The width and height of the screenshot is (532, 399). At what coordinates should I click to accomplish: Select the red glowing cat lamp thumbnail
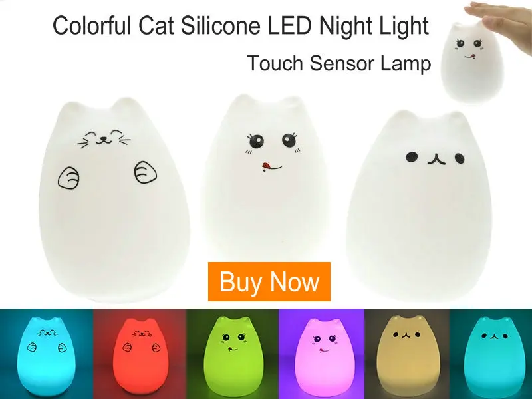(x=140, y=354)
